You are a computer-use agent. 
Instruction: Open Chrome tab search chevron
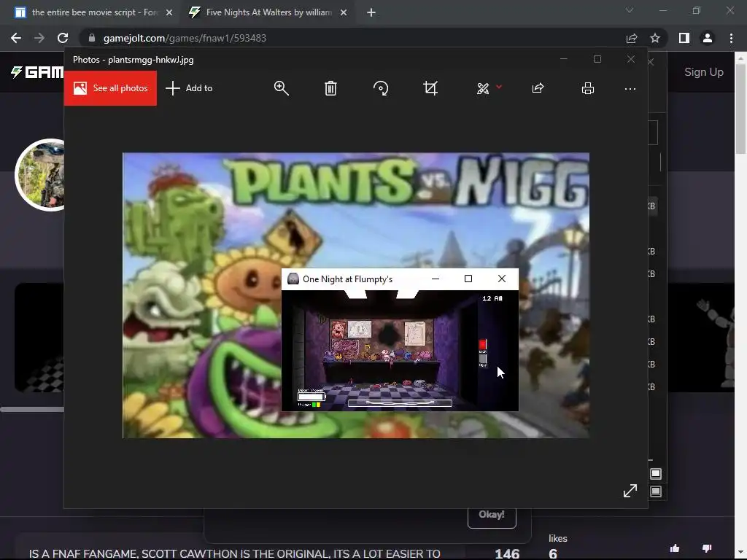630,10
